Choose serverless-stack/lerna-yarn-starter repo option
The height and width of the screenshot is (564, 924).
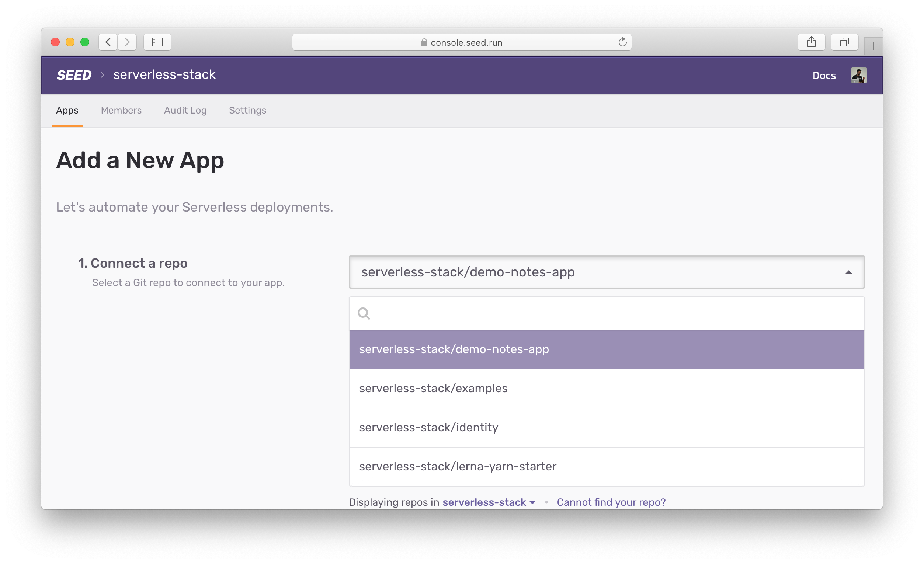tap(458, 466)
